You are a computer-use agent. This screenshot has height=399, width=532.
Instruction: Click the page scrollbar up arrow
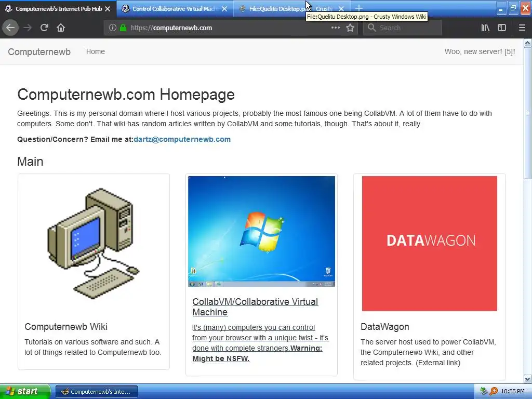(x=528, y=43)
